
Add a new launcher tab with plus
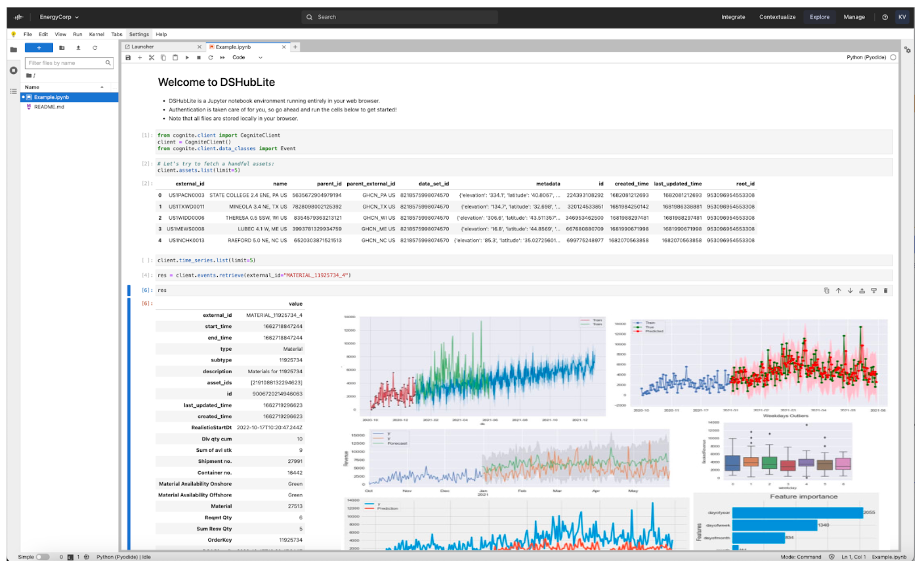pos(295,47)
